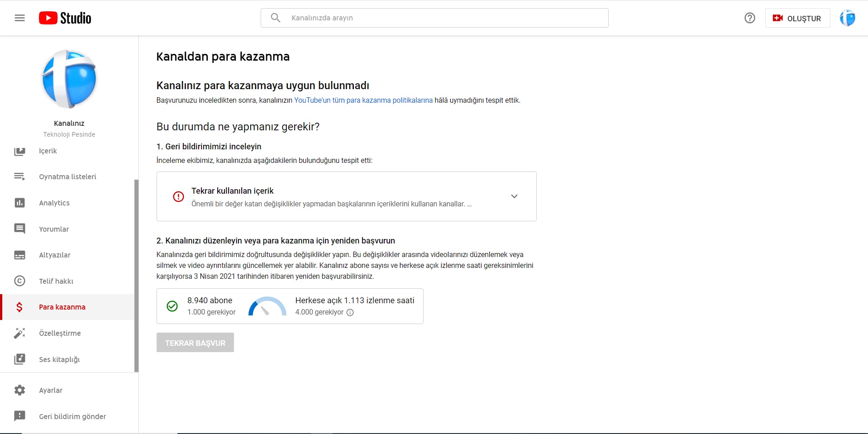Click the Kanalınız label under avatar
The width and height of the screenshot is (868, 434).
pos(69,123)
